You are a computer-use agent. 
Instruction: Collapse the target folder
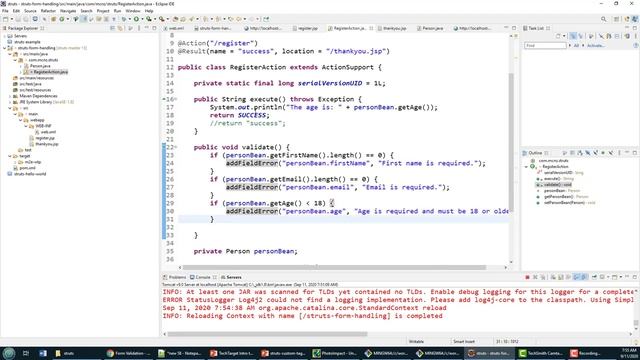coord(10,156)
